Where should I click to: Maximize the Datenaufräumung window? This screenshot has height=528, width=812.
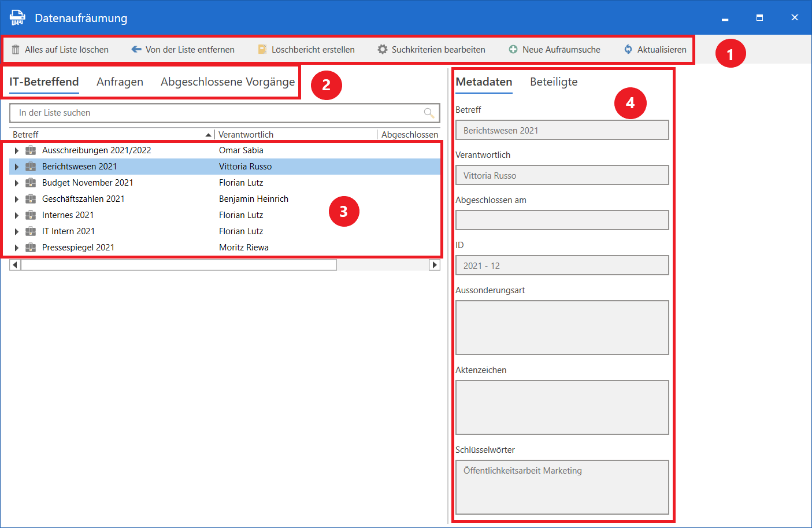pyautogui.click(x=759, y=18)
